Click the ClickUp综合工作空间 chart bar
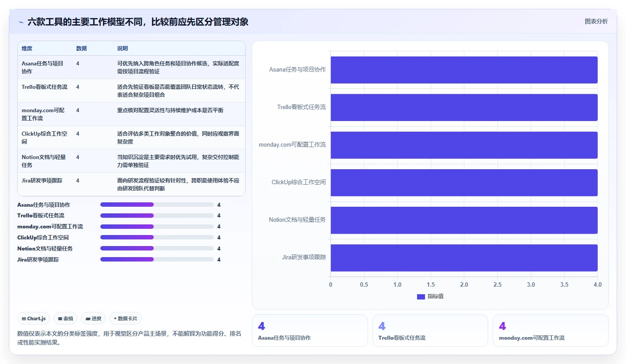 (x=464, y=182)
